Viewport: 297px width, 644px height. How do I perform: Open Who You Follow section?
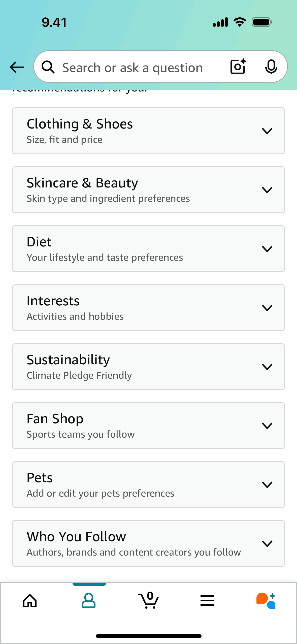pos(267,544)
